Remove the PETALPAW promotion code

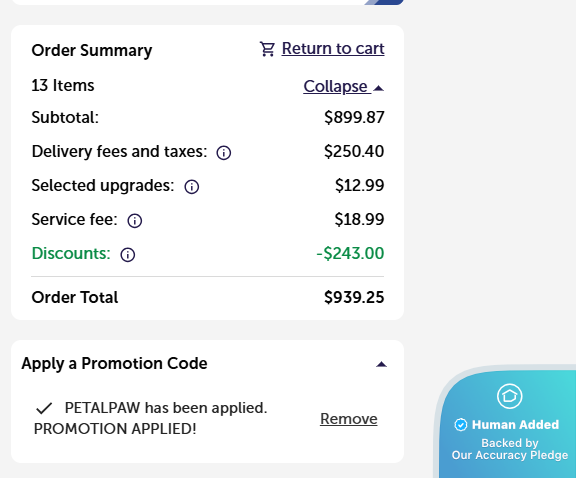[349, 418]
